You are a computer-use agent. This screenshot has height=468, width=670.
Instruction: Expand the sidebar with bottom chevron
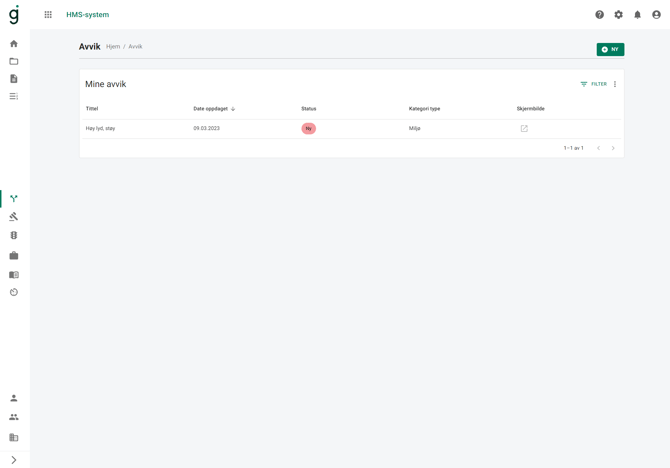14,460
